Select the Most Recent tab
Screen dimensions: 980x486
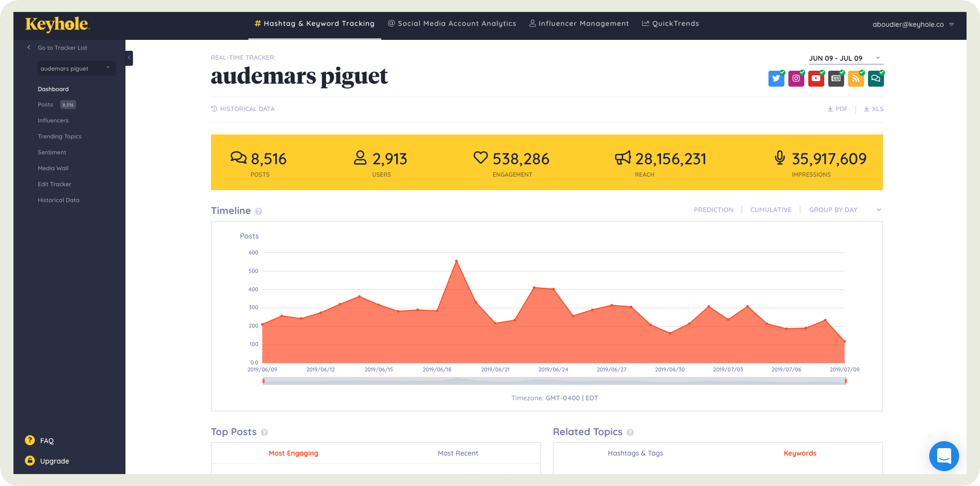pos(457,453)
